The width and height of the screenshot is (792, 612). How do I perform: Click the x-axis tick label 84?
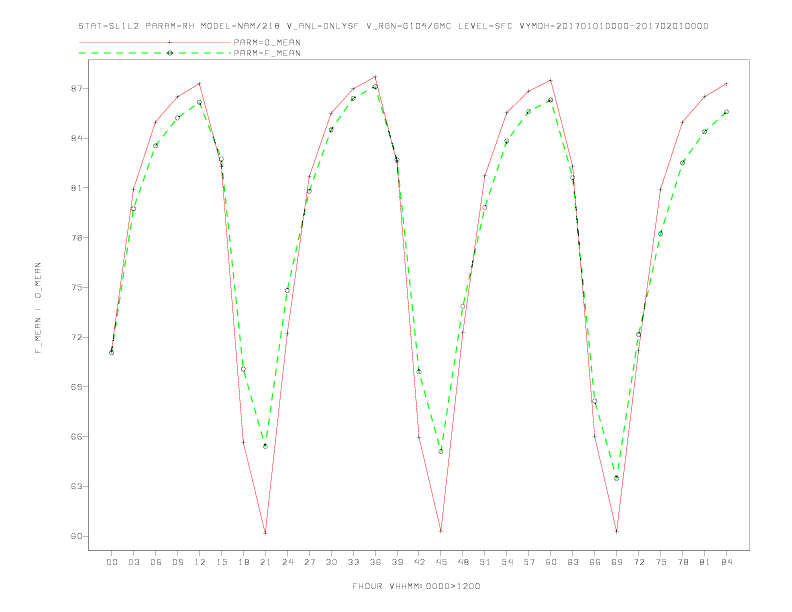727,562
